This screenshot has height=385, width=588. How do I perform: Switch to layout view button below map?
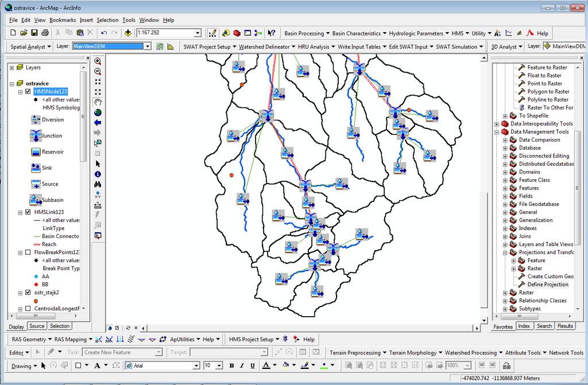click(117, 328)
